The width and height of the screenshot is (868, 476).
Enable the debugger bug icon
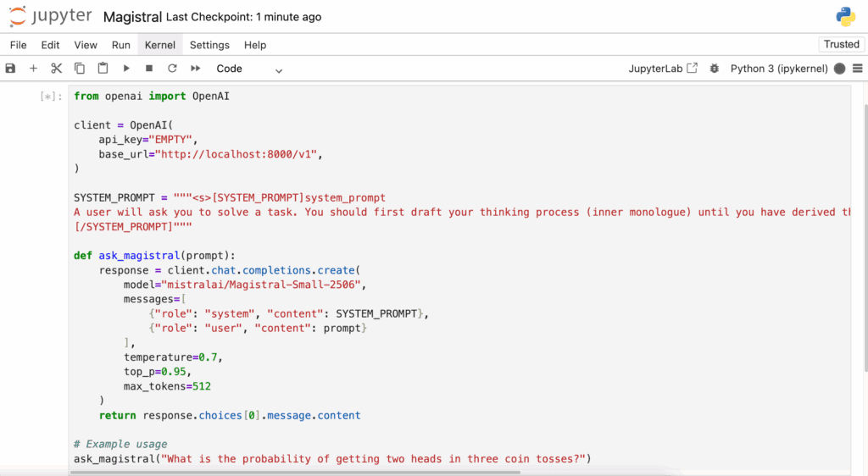point(715,69)
